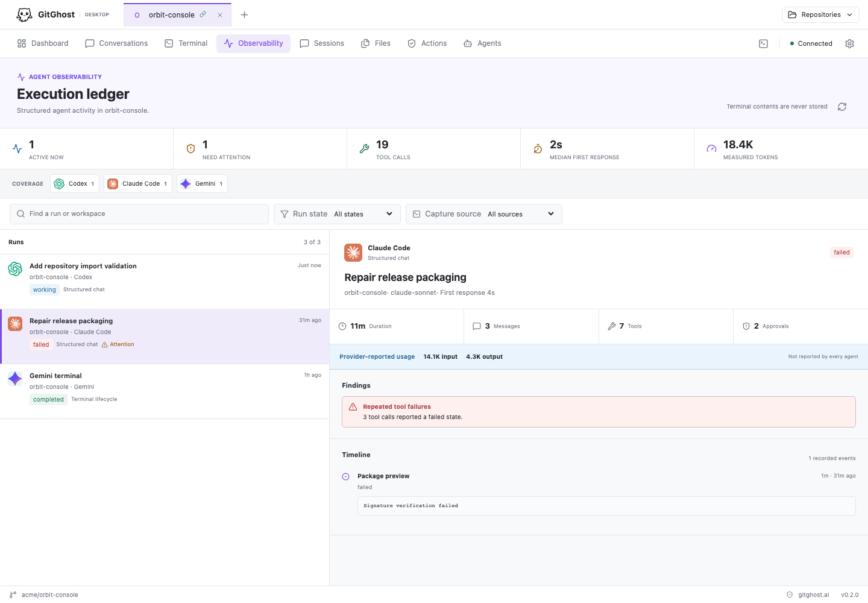Open the gitghost.ai link in status bar

pyautogui.click(x=808, y=595)
